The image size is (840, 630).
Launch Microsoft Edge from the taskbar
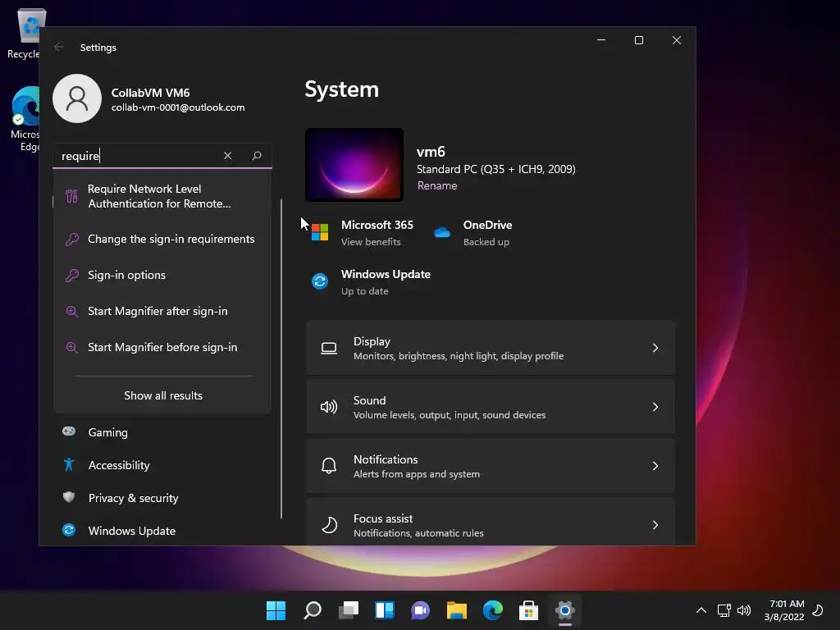point(493,610)
